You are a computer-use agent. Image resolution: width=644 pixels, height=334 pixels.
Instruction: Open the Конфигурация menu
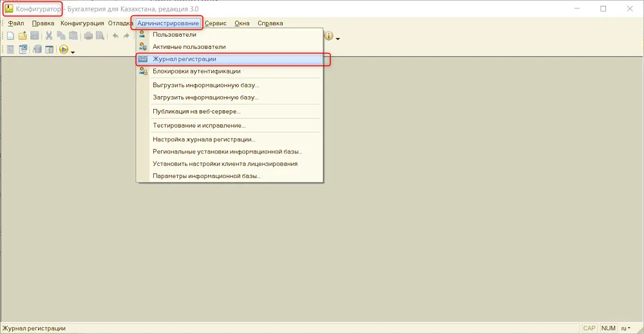click(82, 23)
